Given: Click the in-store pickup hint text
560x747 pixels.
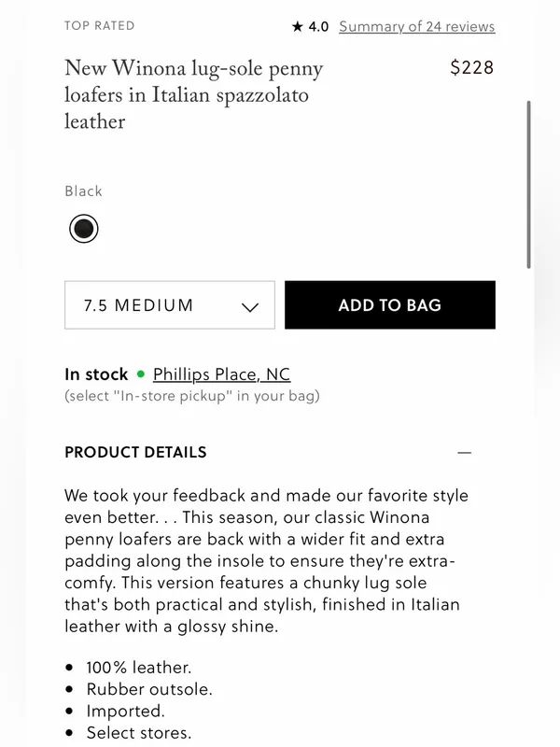Looking at the screenshot, I should (x=192, y=396).
